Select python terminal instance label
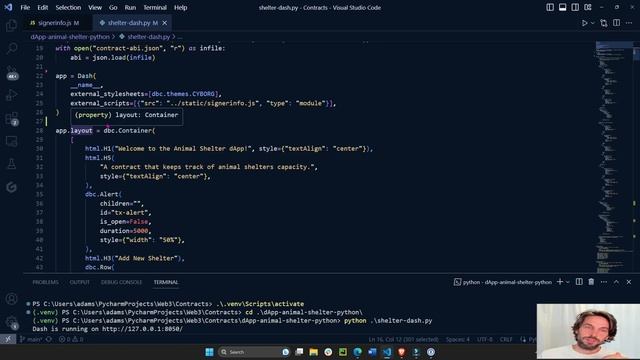Image resolution: width=640 pixels, height=360 pixels. click(x=502, y=282)
